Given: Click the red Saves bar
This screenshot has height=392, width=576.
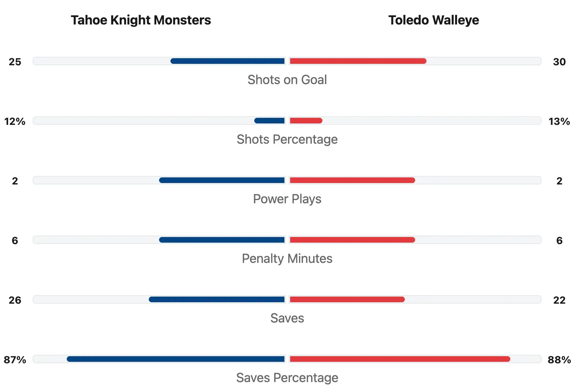Looking at the screenshot, I should click(347, 299).
